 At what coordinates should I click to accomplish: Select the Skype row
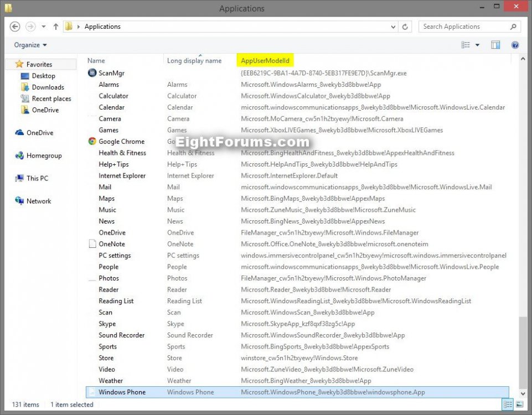click(297, 324)
